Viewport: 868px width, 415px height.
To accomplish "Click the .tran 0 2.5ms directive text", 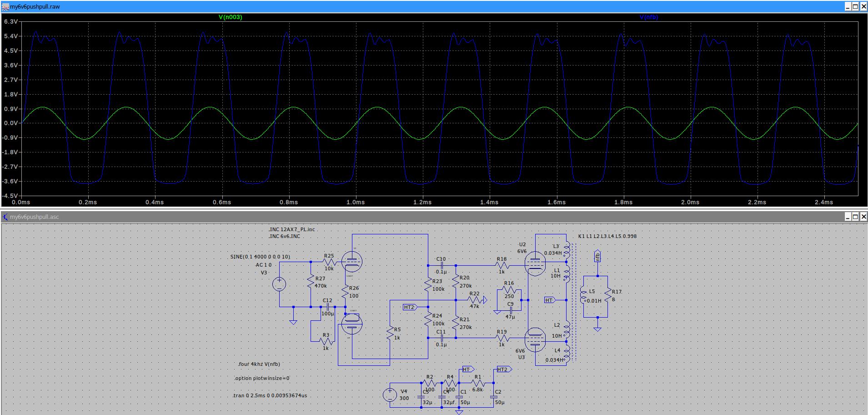I will pos(270,395).
